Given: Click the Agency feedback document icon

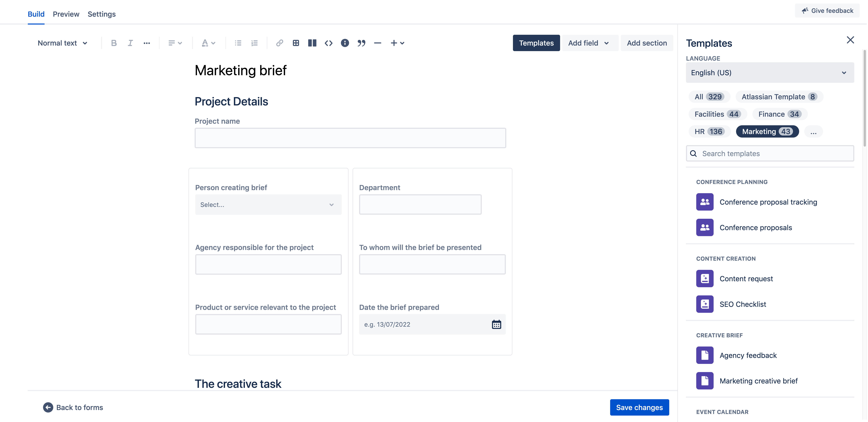Looking at the screenshot, I should point(705,355).
